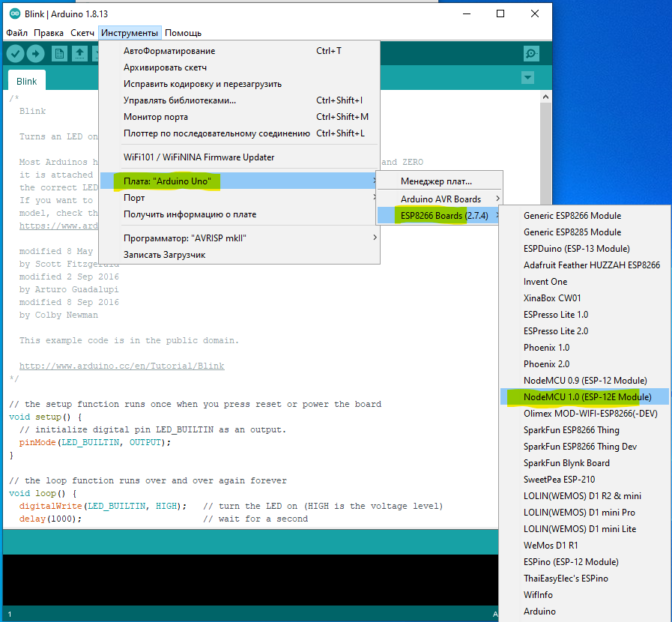Expand the Порт submenu

[x=133, y=198]
